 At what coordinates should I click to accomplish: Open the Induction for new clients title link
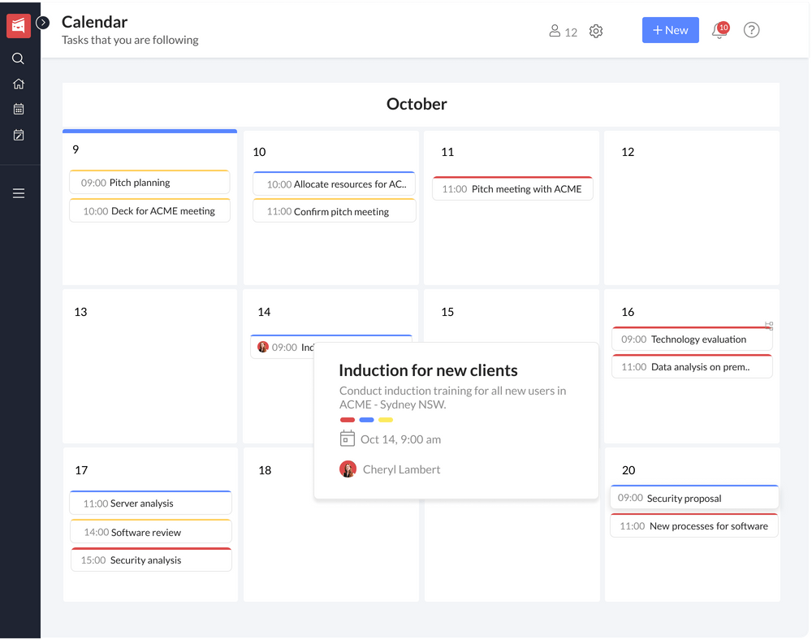tap(428, 370)
